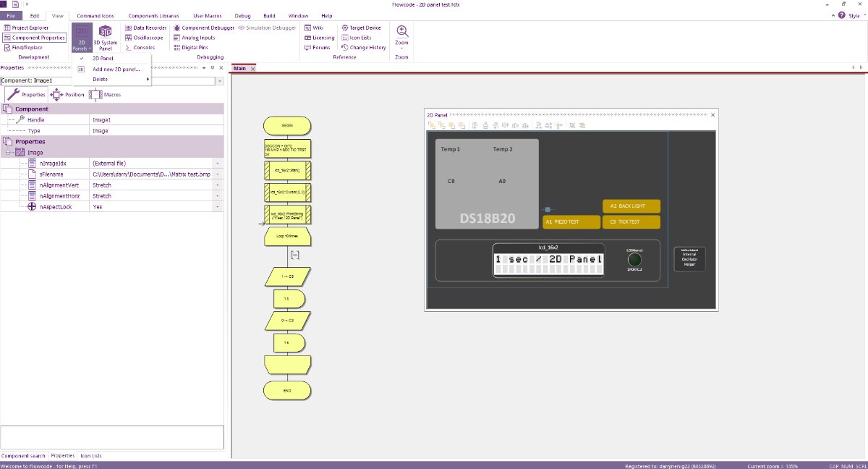868x469 pixels.
Task: Open Consoles
Action: tap(140, 47)
